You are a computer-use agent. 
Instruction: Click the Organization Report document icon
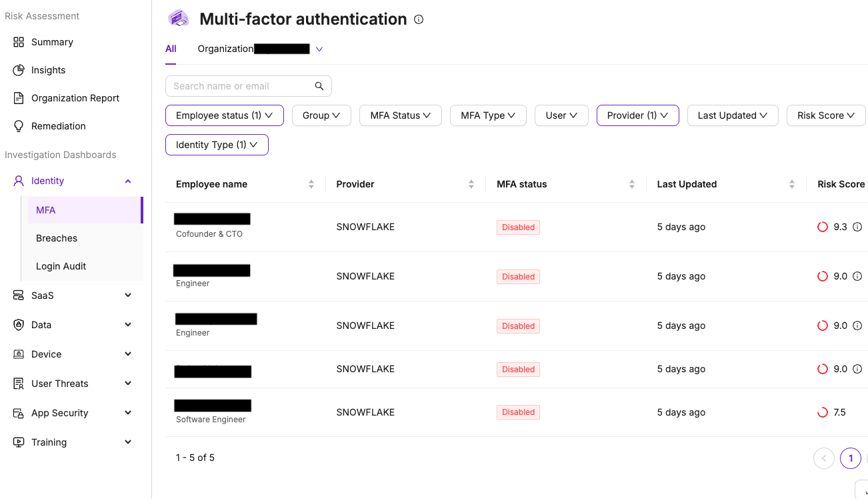coord(19,98)
